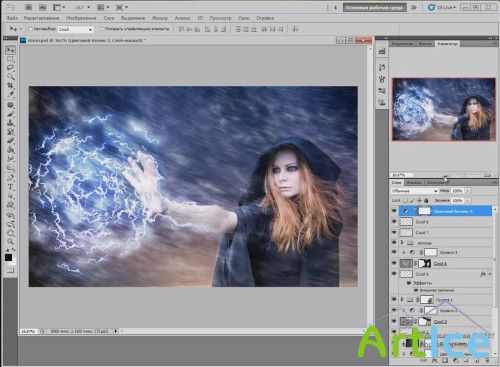The height and width of the screenshot is (367, 500).
Task: Hide the Слой 8 layer
Action: 394,221
